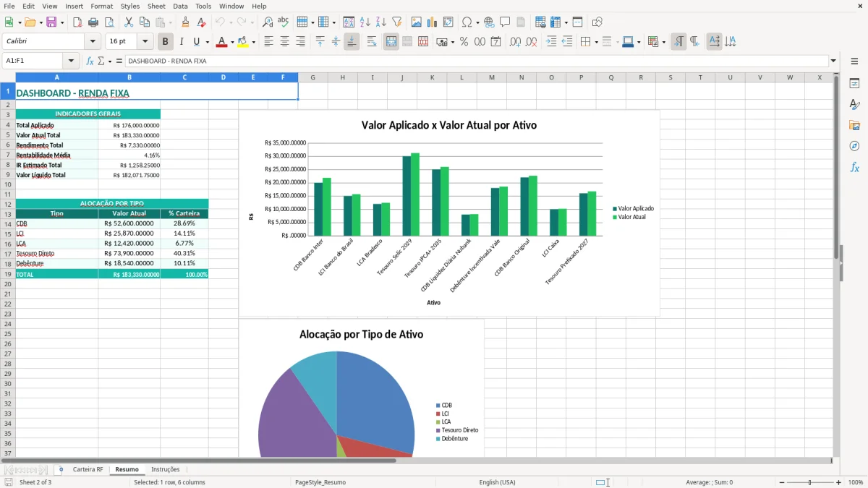Expand Background Color dropdown arrow
The image size is (868, 488).
tap(253, 42)
